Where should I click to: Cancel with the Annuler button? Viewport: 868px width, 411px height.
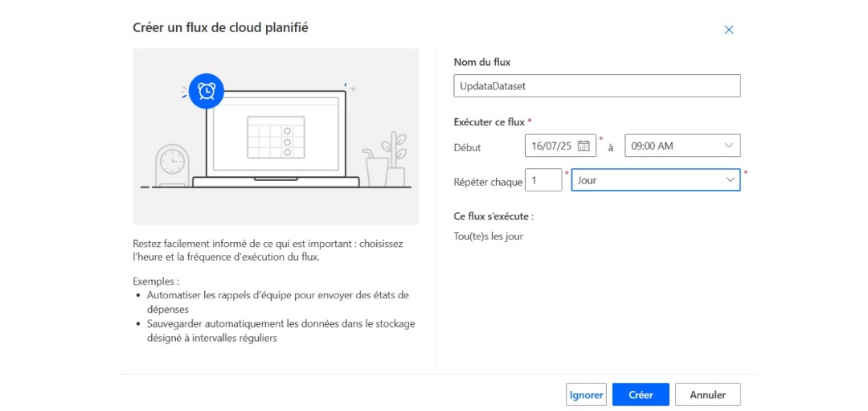coord(707,395)
